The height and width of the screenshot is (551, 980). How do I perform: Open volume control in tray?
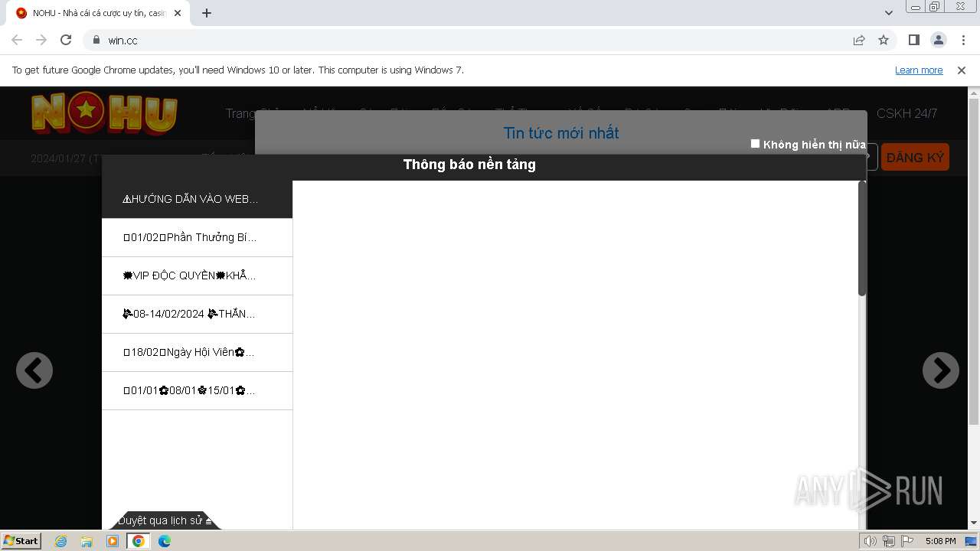[871, 541]
